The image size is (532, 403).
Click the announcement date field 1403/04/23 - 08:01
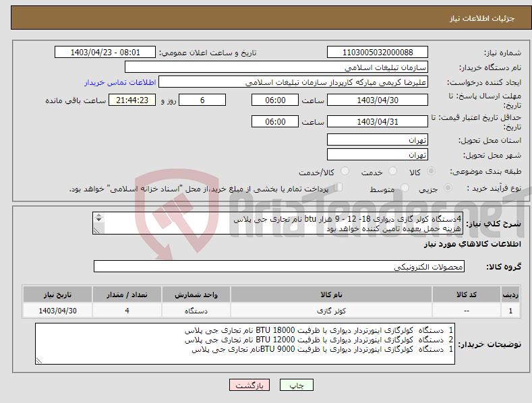tap(105, 53)
